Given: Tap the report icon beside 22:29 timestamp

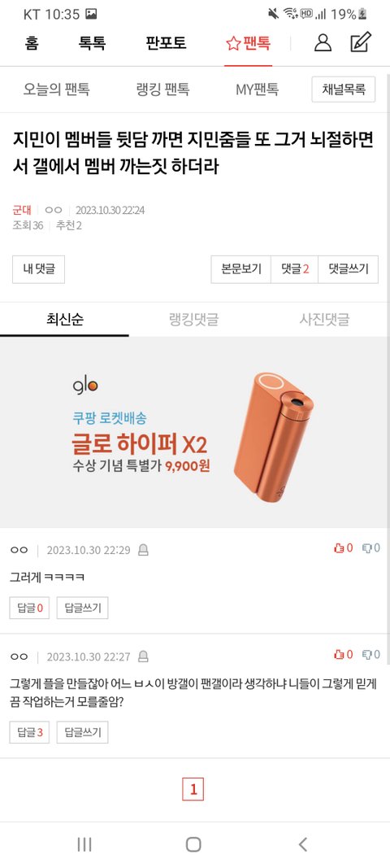Looking at the screenshot, I should point(143,550).
